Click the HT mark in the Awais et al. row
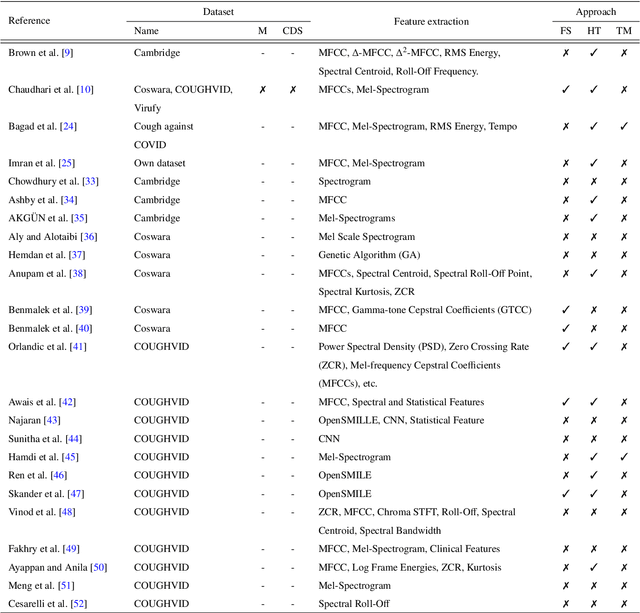The image size is (640, 613). click(x=595, y=402)
